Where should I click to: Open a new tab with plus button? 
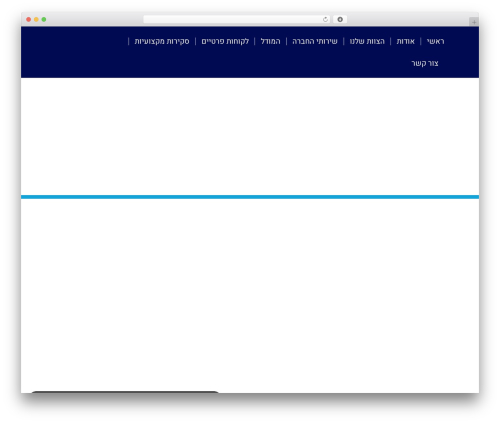click(474, 22)
